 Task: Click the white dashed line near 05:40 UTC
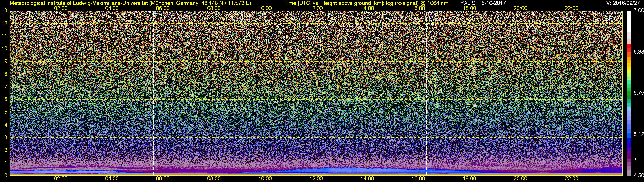point(153,92)
